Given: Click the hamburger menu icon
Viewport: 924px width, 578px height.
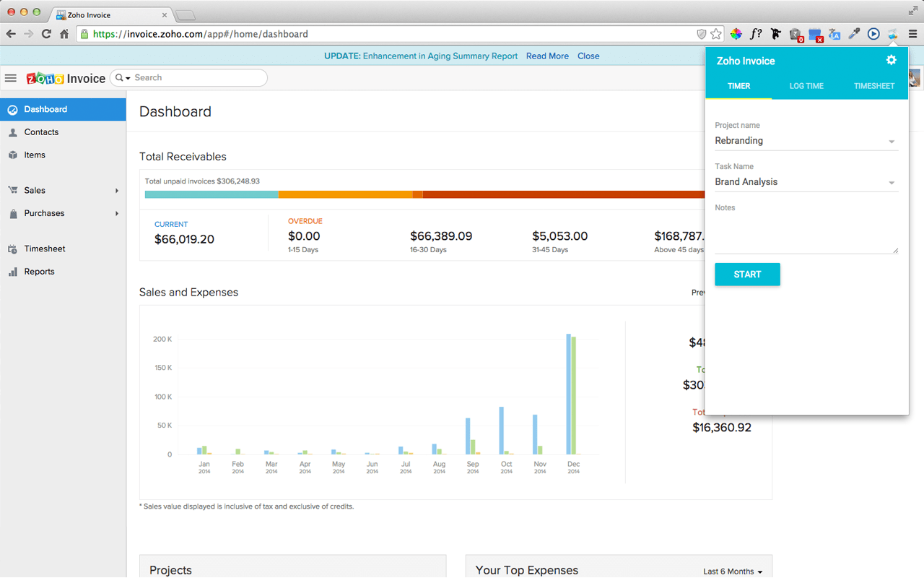Looking at the screenshot, I should 11,78.
